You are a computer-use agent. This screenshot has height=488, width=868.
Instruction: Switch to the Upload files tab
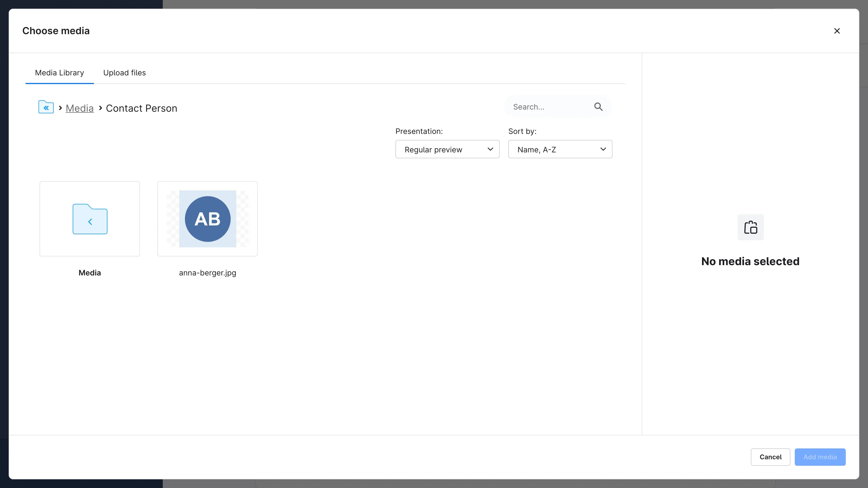124,73
